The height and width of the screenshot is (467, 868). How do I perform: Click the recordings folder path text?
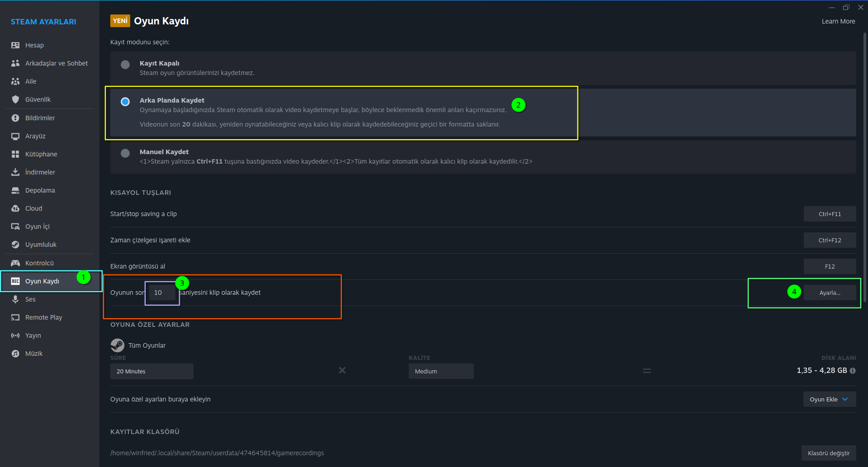click(x=217, y=453)
